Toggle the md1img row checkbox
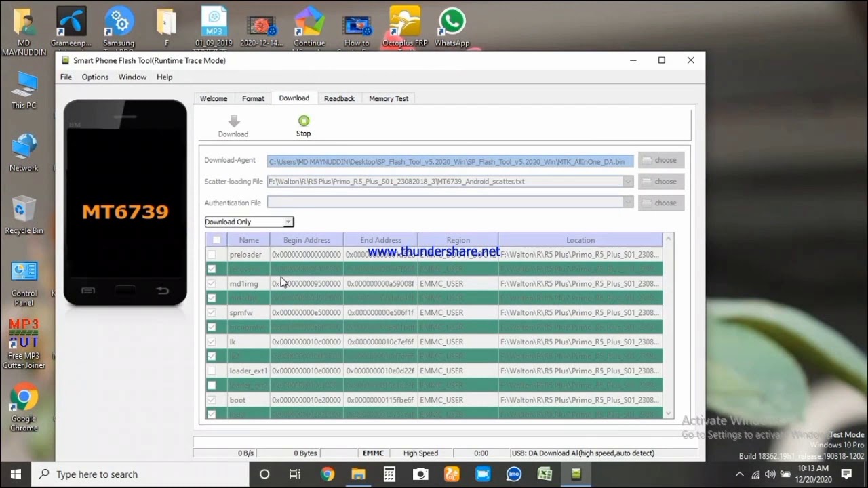868x488 pixels. [212, 284]
